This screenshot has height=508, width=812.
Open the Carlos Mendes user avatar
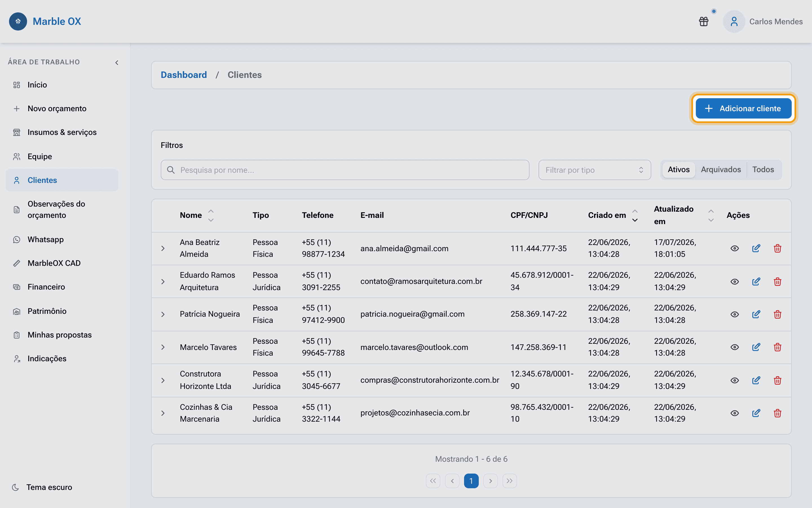734,21
